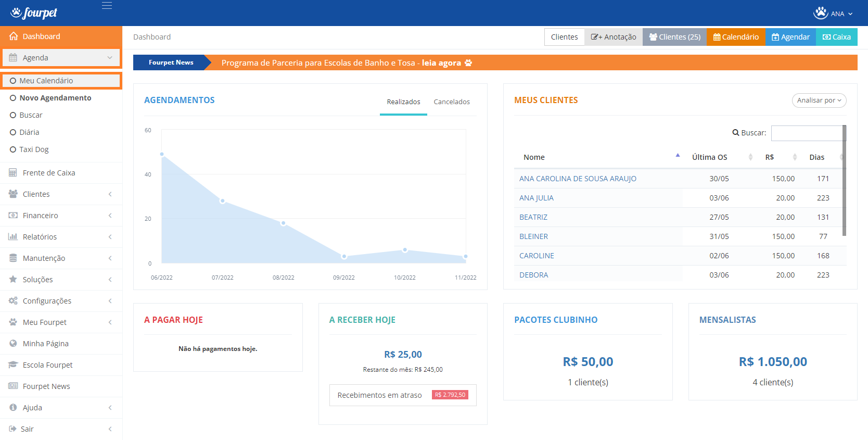
Task: Click the 10/2022 chart data point
Action: (x=405, y=250)
